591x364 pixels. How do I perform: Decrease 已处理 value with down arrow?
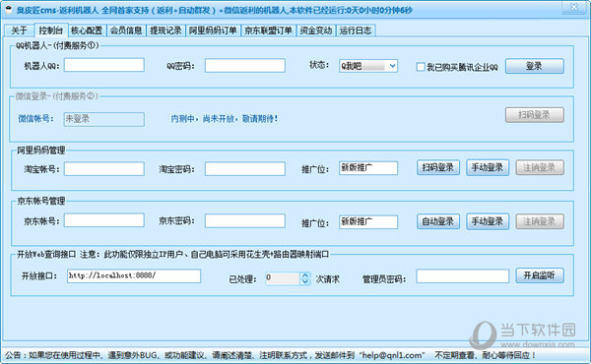pyautogui.click(x=305, y=281)
